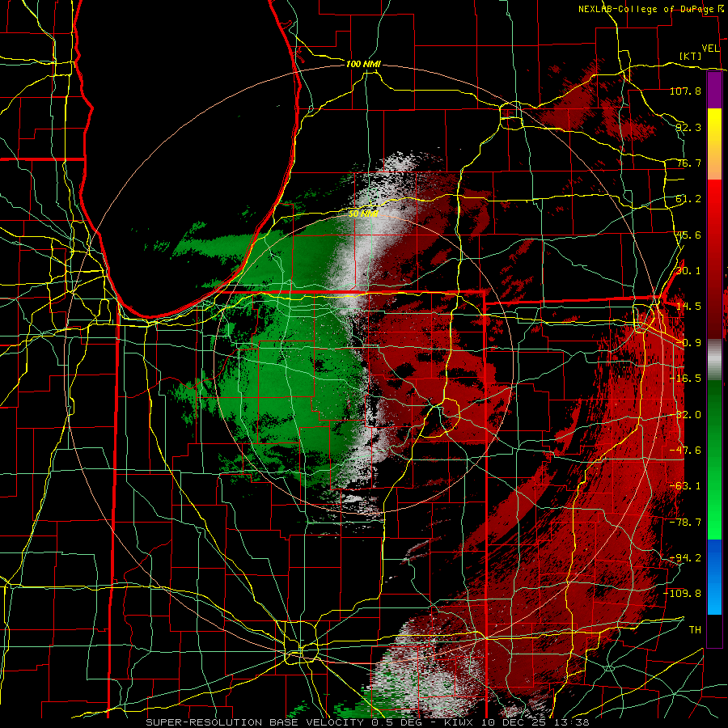Click the -109.8 scale value
This screenshot has width=728, height=728.
point(683,594)
